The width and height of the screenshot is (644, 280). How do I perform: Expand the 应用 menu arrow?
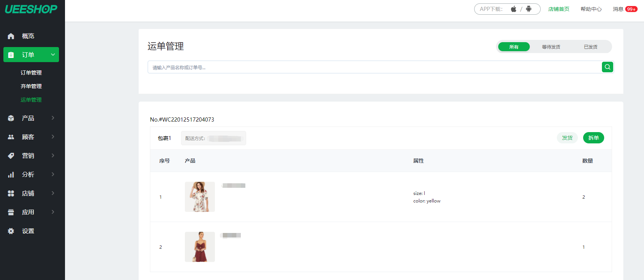(53, 212)
